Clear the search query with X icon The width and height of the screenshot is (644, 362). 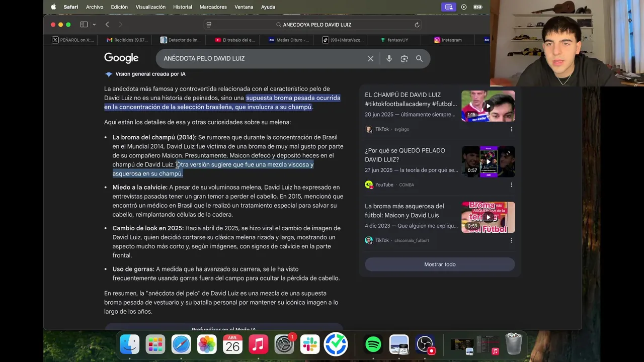[x=370, y=59]
